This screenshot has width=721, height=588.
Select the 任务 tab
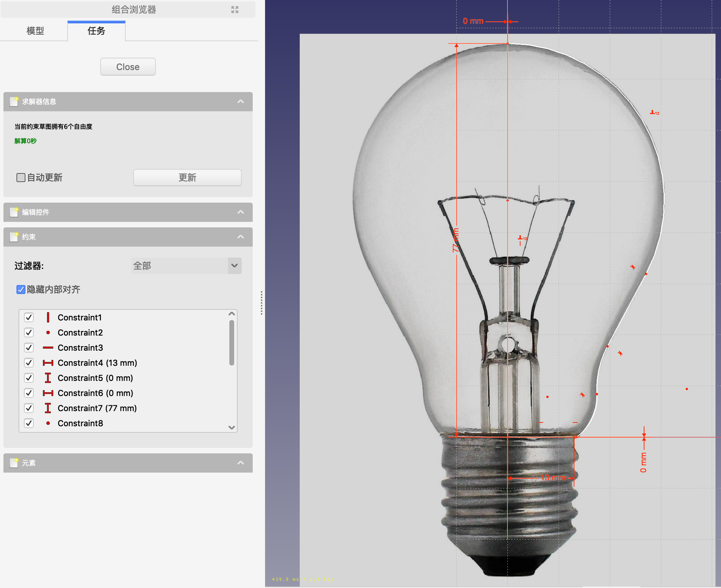(96, 31)
